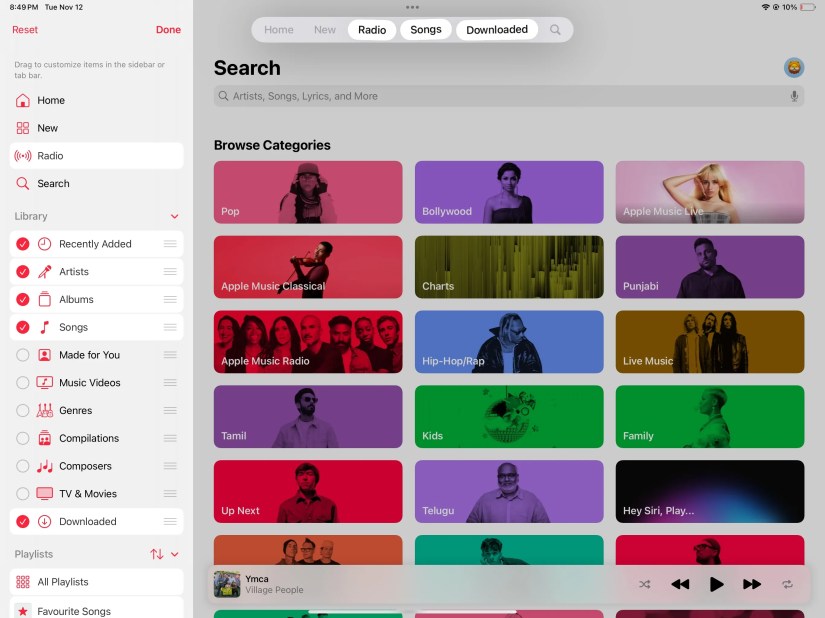Screen dimensions: 825x618
Task: Shuffle playback with the shuffle icon
Action: 645,584
